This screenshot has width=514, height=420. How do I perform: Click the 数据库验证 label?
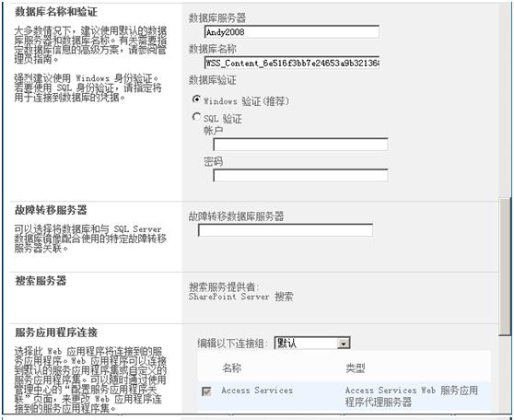[213, 80]
